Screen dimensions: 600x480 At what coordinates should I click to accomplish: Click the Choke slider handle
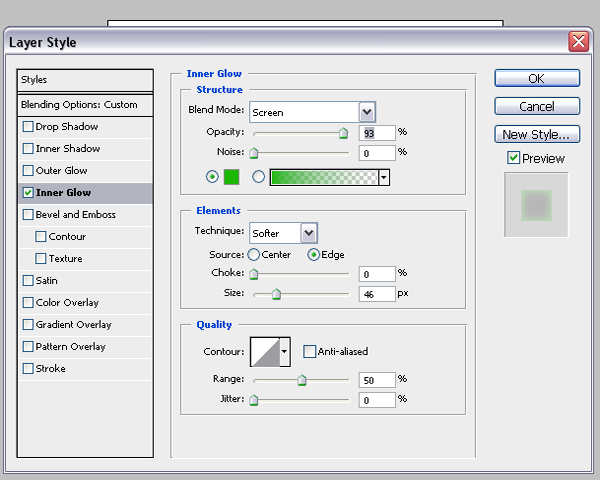(254, 274)
